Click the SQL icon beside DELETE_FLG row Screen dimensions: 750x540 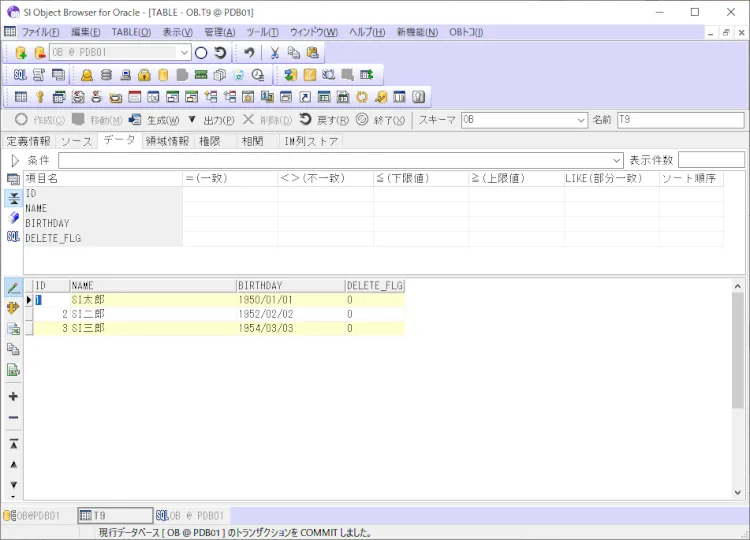[13, 237]
